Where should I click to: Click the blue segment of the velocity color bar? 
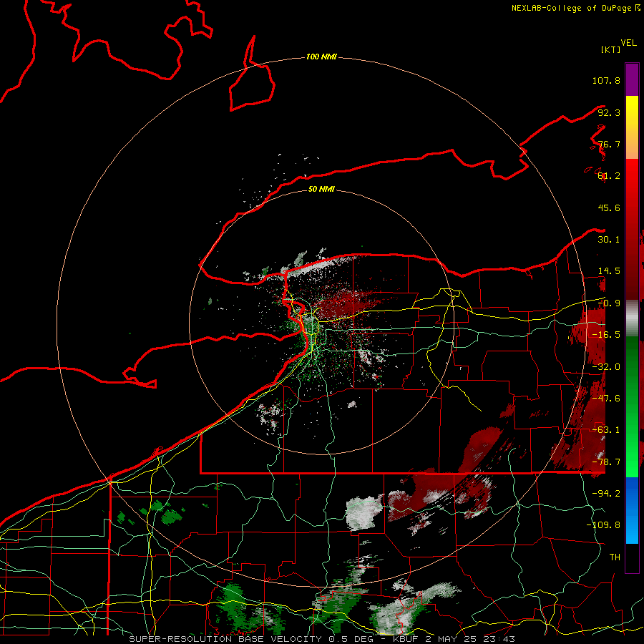click(632, 510)
